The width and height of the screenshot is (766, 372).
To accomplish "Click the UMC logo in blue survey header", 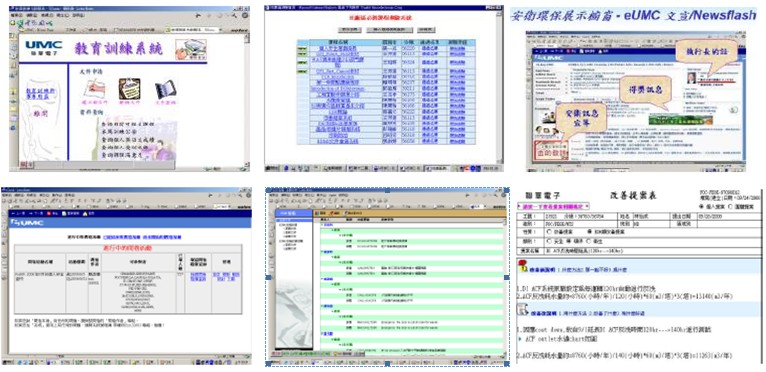I will tap(28, 223).
